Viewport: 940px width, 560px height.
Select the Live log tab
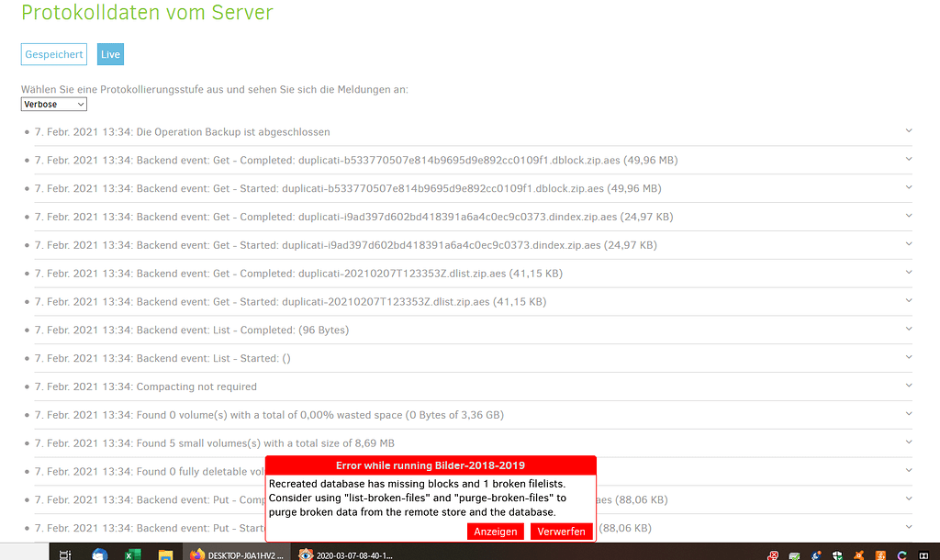point(110,54)
